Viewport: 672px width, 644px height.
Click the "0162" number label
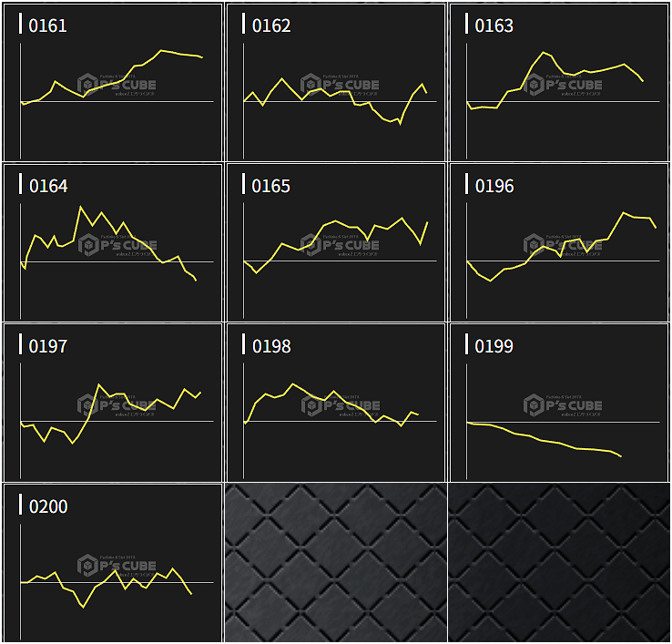[271, 26]
